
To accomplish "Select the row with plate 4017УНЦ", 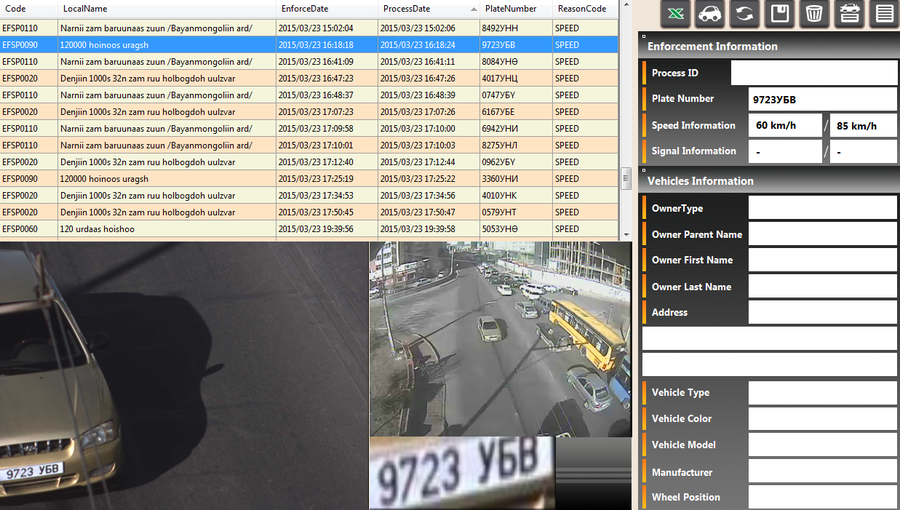I will pos(309,78).
